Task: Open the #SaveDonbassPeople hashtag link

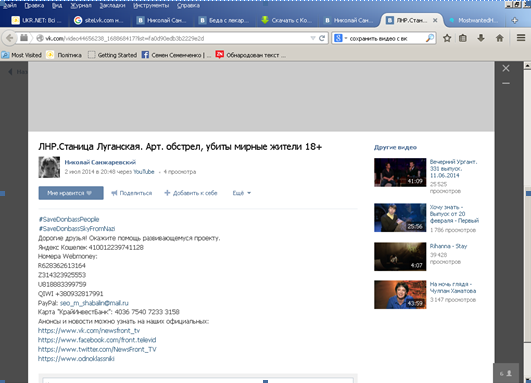Action: click(69, 219)
